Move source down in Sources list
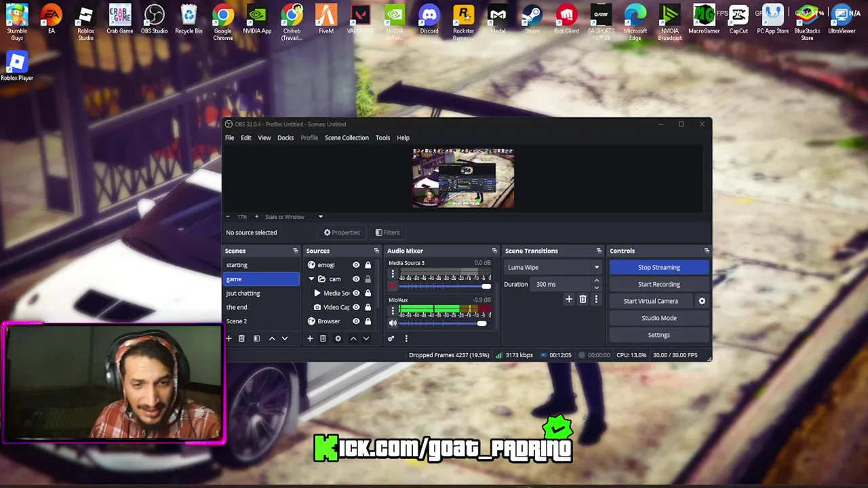This screenshot has height=488, width=868. (366, 338)
